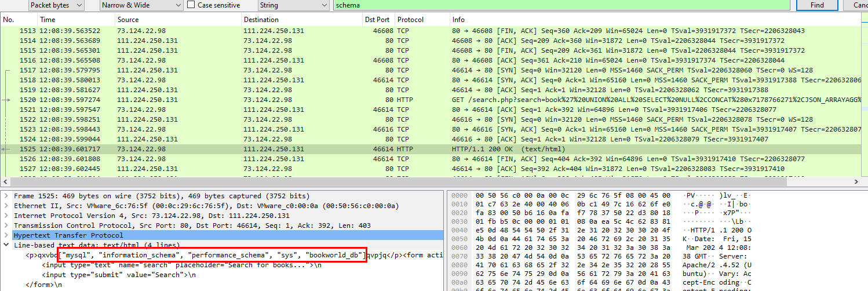Viewport: 868px width, 291px height.
Task: Expand the Ethernet II tree node
Action: [x=6, y=206]
